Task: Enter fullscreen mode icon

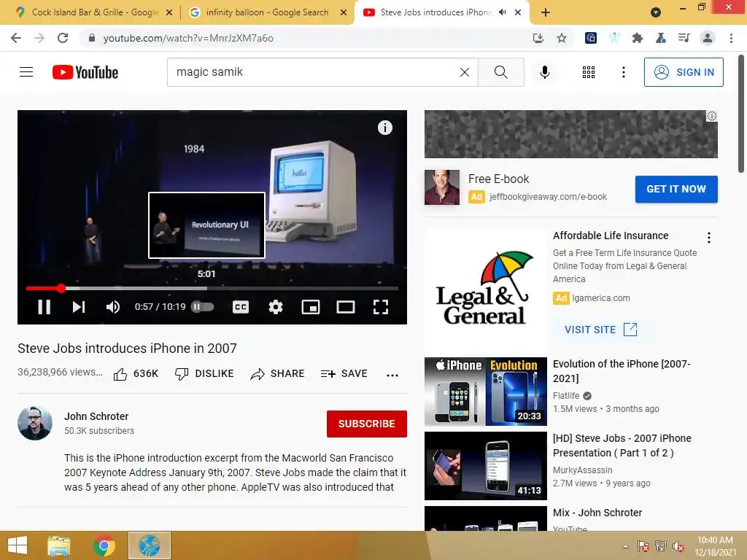Action: pos(381,307)
